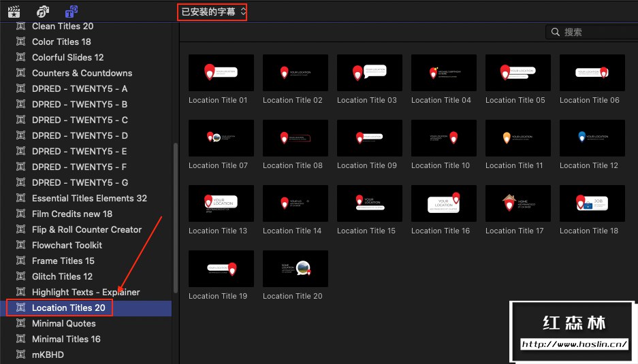Select Location Title 07 thumbnail
638x364 pixels.
click(x=221, y=138)
